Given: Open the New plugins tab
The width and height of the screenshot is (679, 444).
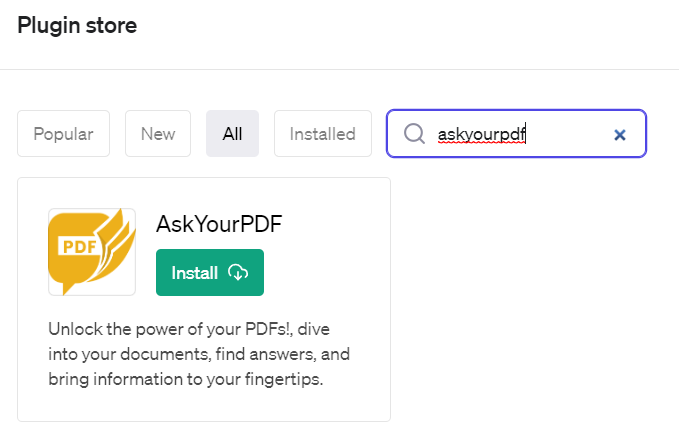Looking at the screenshot, I should (x=158, y=134).
